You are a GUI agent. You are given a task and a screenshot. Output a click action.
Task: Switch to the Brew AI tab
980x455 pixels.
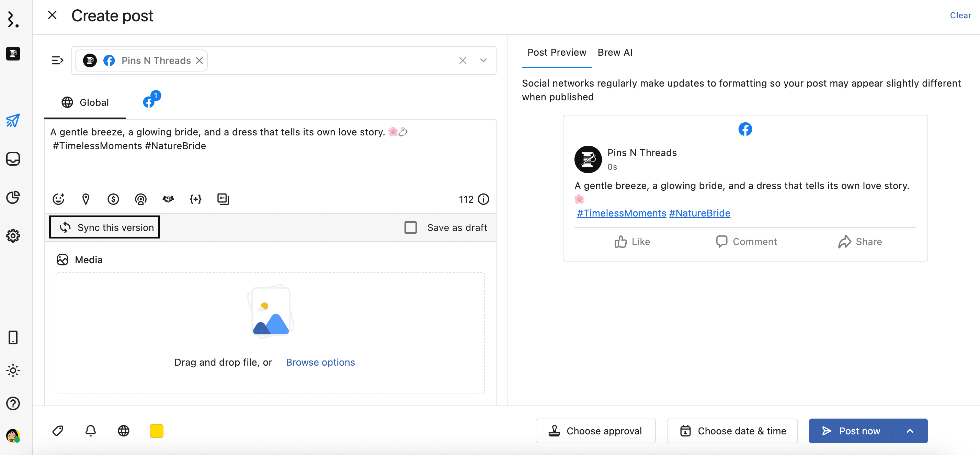[615, 52]
